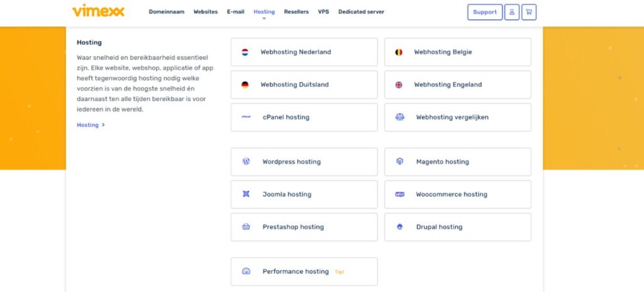Image resolution: width=644 pixels, height=292 pixels.
Task: Select the Dedicated server menu
Action: pyautogui.click(x=361, y=12)
